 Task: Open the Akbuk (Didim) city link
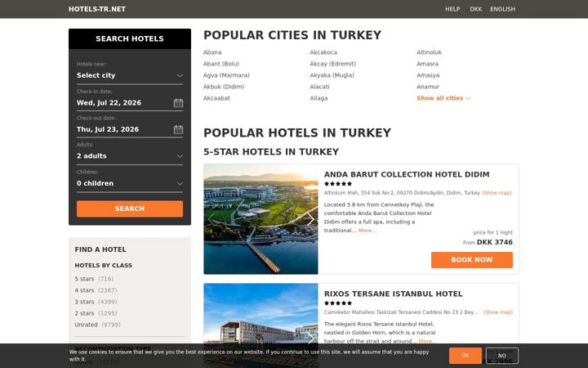[224, 87]
